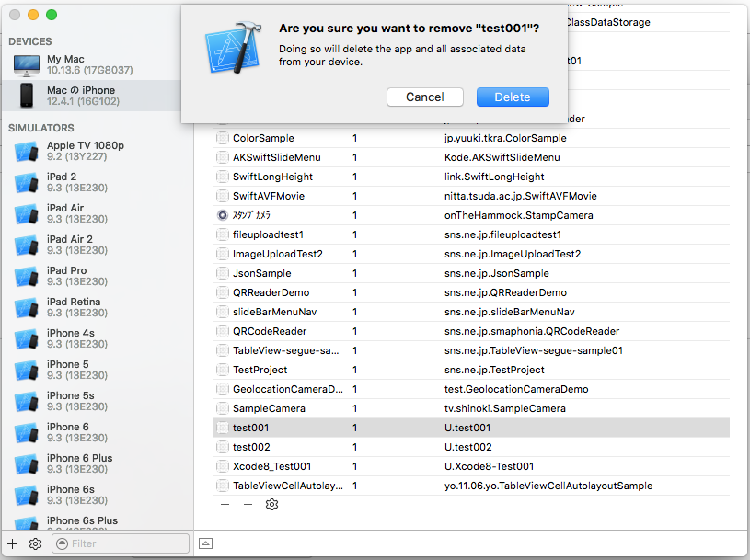Click the U.Xcode8-Test001 identifier
The image size is (750, 560).
pyautogui.click(x=489, y=466)
